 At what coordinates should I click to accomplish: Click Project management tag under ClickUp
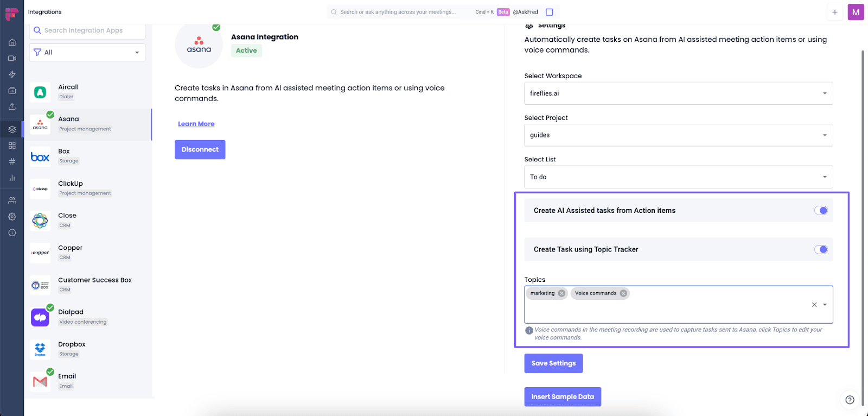(85, 193)
